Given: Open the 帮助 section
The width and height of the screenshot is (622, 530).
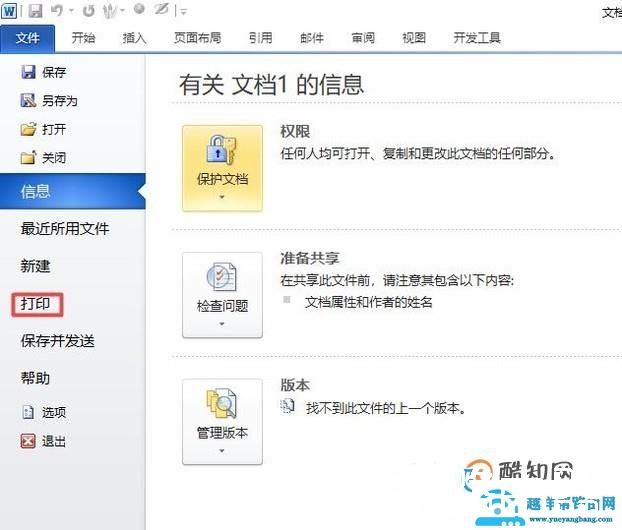Looking at the screenshot, I should click(35, 378).
